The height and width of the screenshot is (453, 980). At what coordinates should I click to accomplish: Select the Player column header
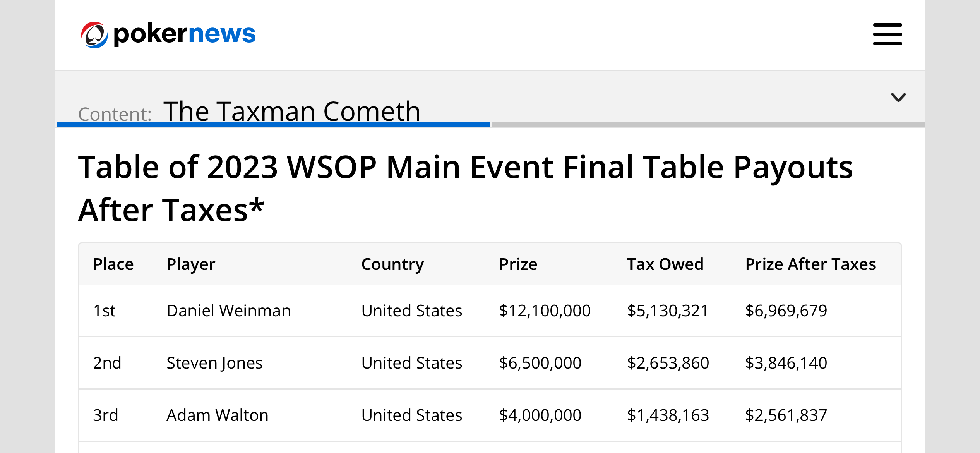click(x=191, y=265)
